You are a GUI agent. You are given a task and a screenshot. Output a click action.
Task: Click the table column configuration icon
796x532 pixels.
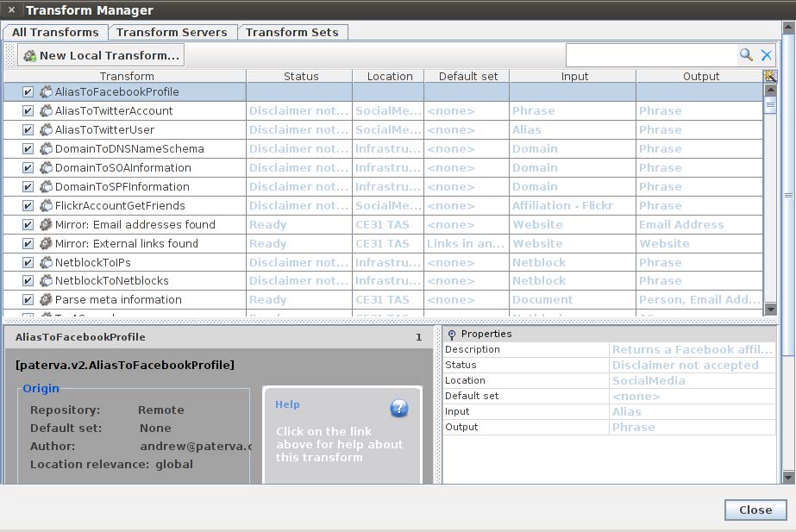tap(770, 76)
